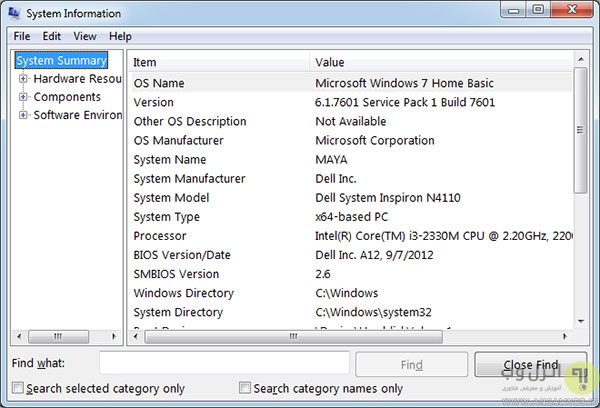Click the Find button
The height and width of the screenshot is (408, 600).
coord(411,364)
